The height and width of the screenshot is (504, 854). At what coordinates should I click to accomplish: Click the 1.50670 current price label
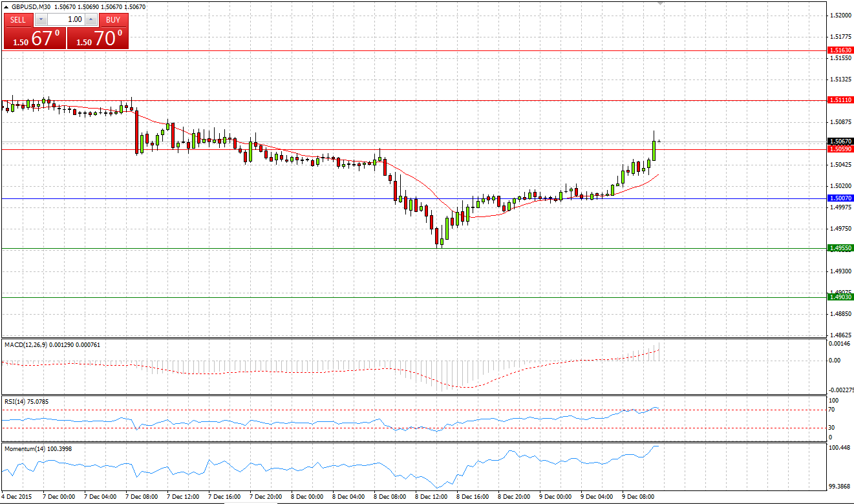point(840,141)
